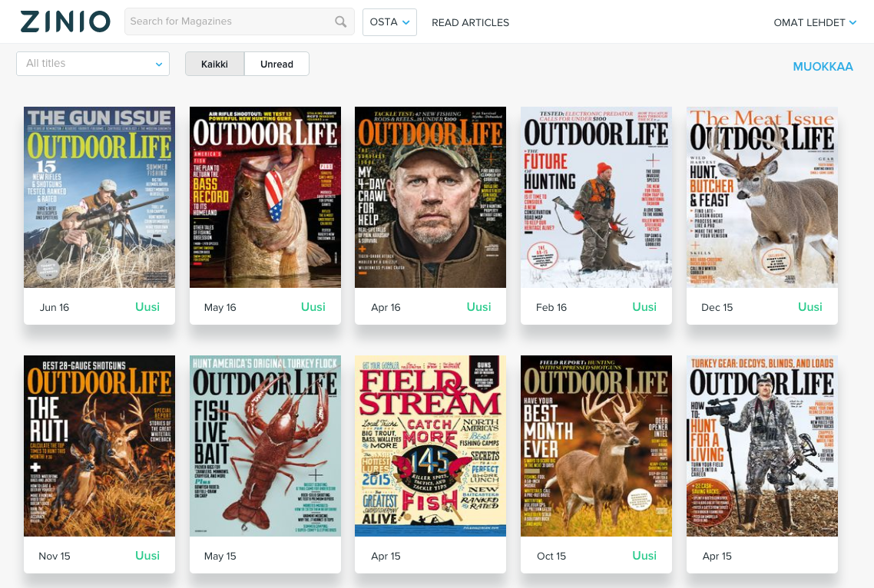This screenshot has width=874, height=588.
Task: Open the All titles filter dropdown
Action: [x=93, y=64]
